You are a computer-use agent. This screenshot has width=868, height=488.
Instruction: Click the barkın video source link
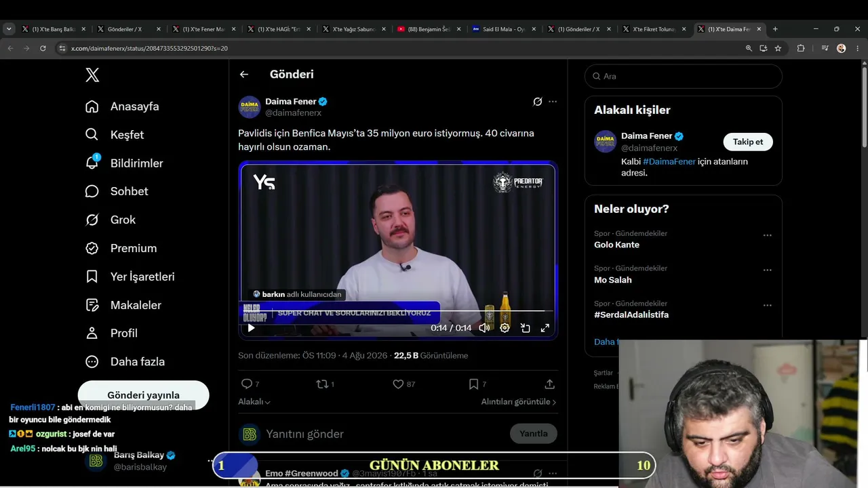coord(297,294)
